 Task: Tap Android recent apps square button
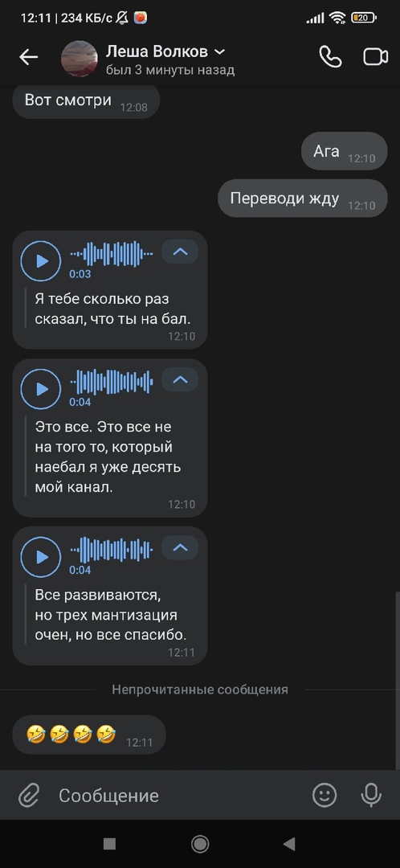(x=109, y=844)
